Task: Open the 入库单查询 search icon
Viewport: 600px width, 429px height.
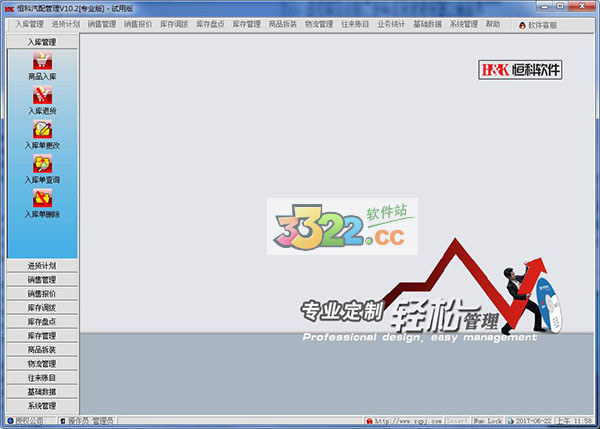Action: coord(42,164)
